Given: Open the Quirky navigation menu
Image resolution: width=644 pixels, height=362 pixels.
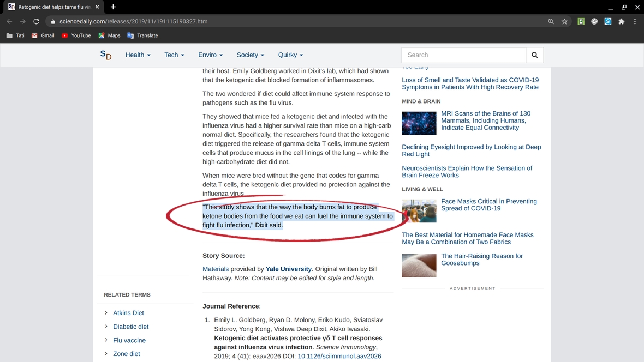Looking at the screenshot, I should point(290,55).
